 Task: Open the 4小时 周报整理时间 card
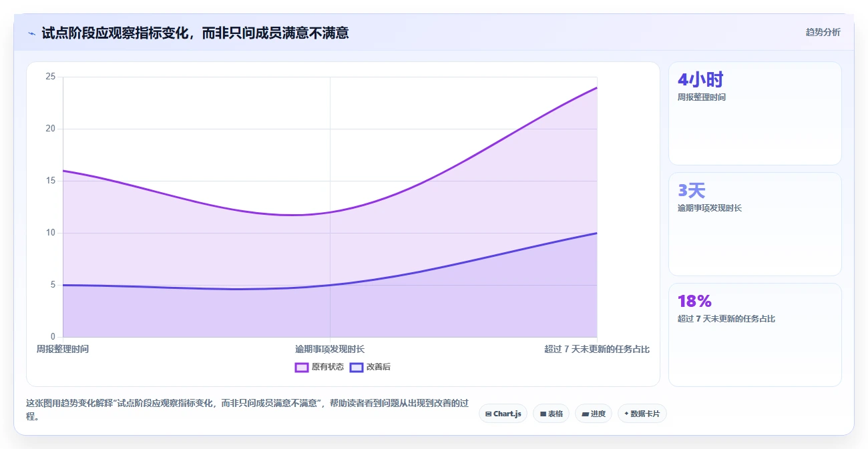tap(755, 113)
